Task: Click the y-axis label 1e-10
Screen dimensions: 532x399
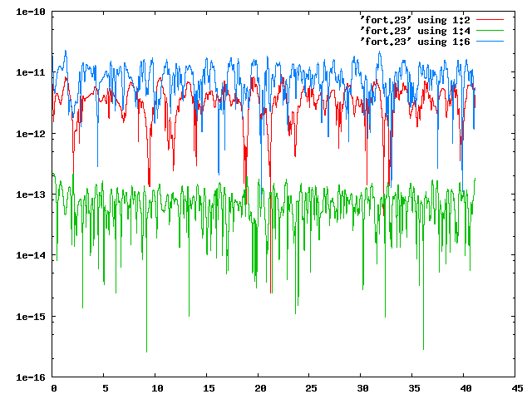Action: pos(31,12)
